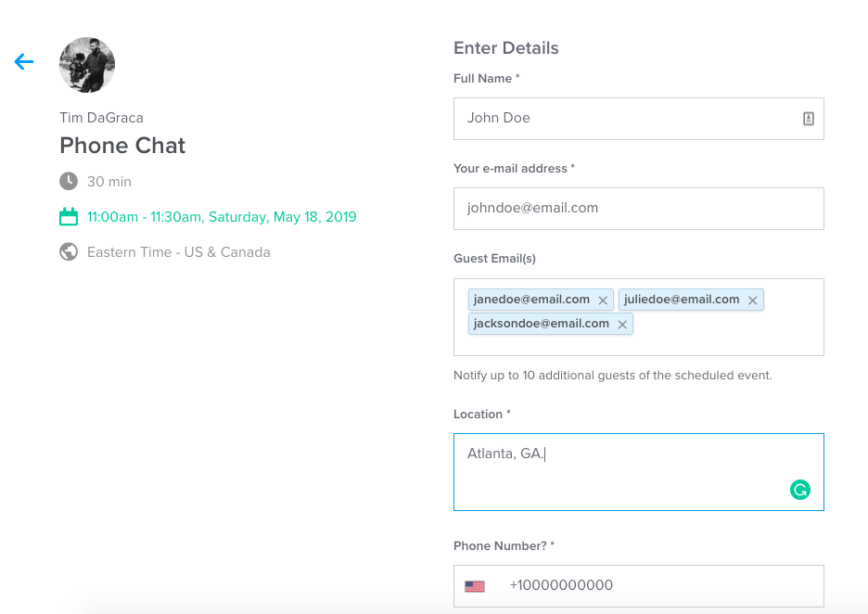Click the janedoe@email.com guest tag
This screenshot has width=868, height=614.
tap(531, 300)
